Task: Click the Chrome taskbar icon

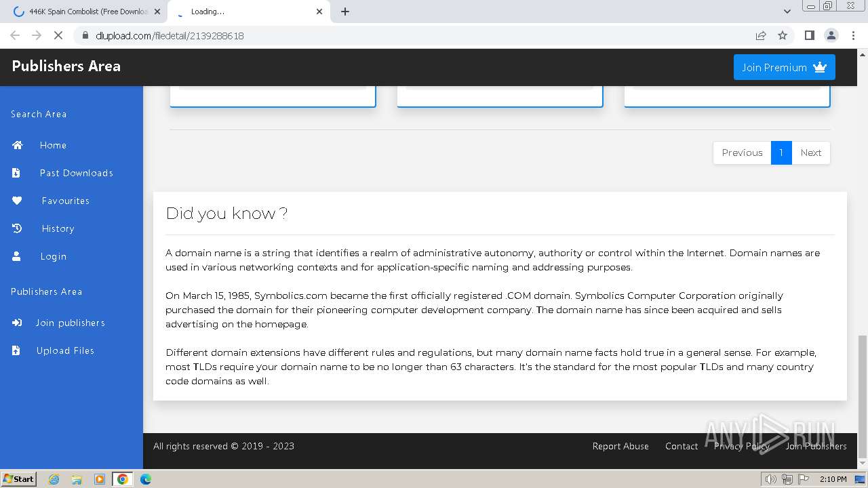Action: tap(123, 479)
